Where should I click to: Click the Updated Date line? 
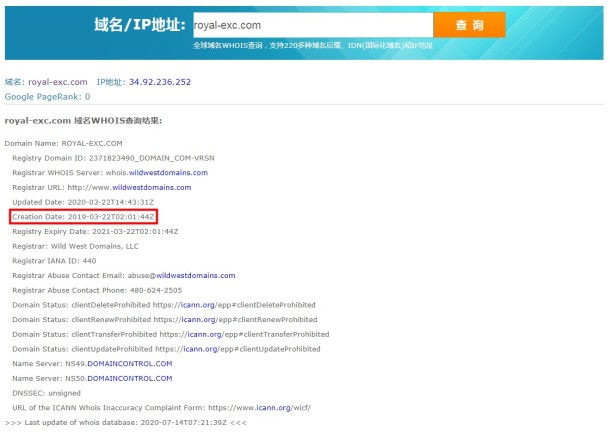coord(83,202)
